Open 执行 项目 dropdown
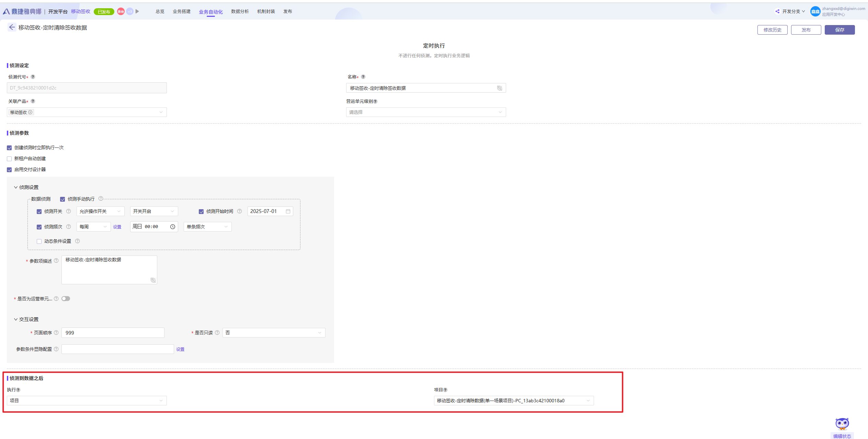Screen dimensions: 868x439 pos(87,401)
